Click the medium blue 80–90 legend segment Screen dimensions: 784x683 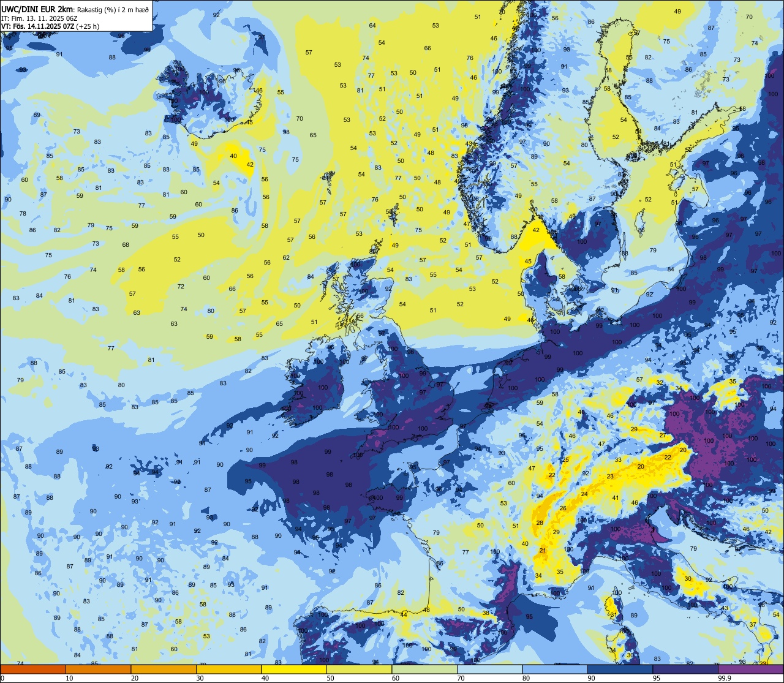pos(555,669)
